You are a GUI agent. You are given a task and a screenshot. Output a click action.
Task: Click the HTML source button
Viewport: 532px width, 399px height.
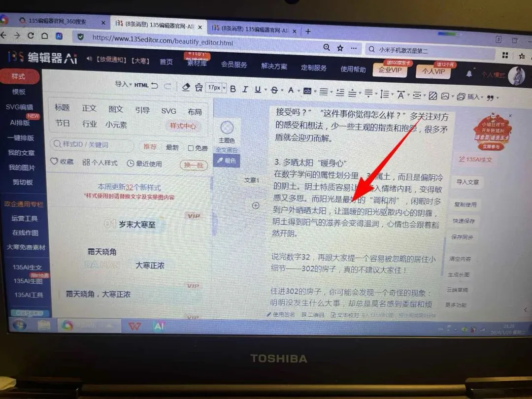(x=141, y=85)
